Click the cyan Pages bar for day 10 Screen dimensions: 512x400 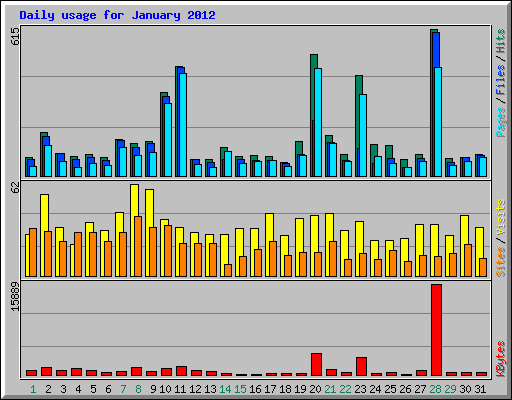click(168, 140)
